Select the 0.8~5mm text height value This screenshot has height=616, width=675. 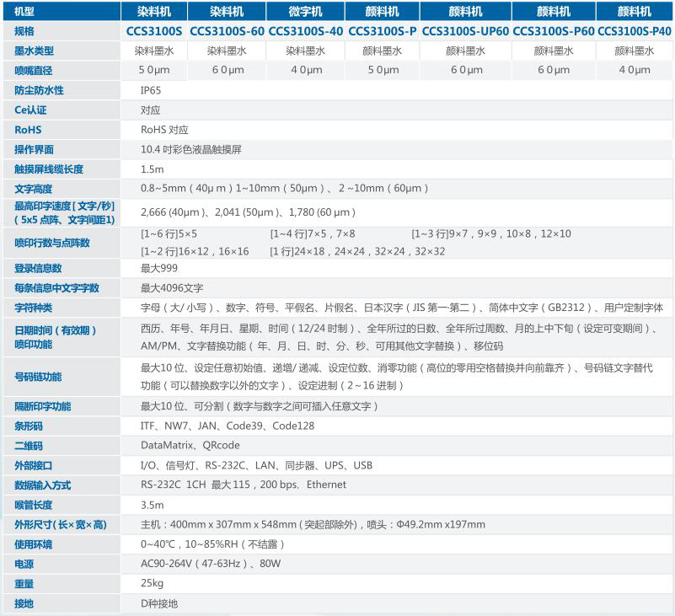coord(284,189)
